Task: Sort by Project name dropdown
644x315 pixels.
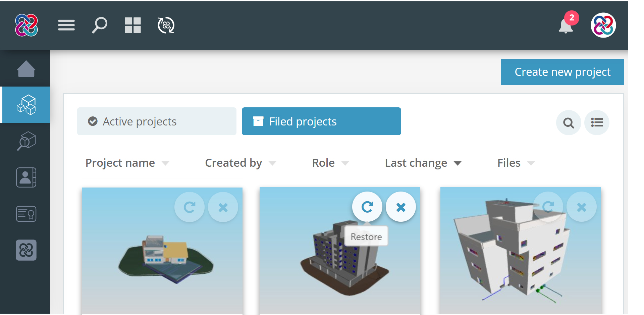Action: (x=127, y=163)
